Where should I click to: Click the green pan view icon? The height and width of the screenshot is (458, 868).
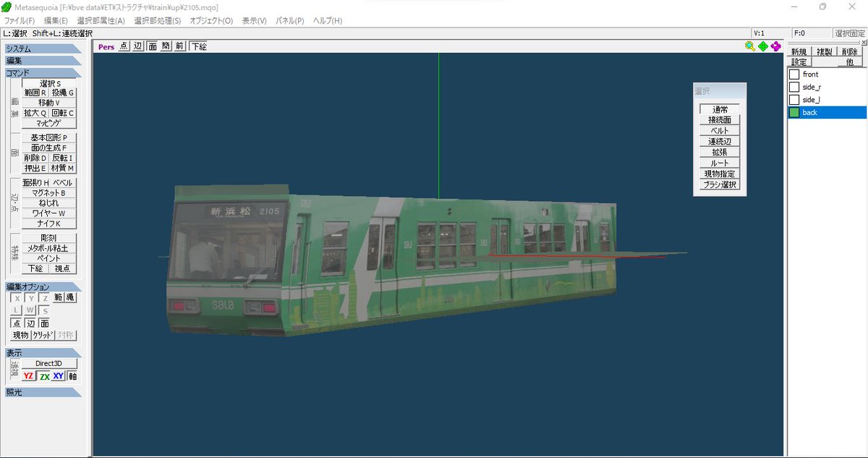(x=763, y=46)
